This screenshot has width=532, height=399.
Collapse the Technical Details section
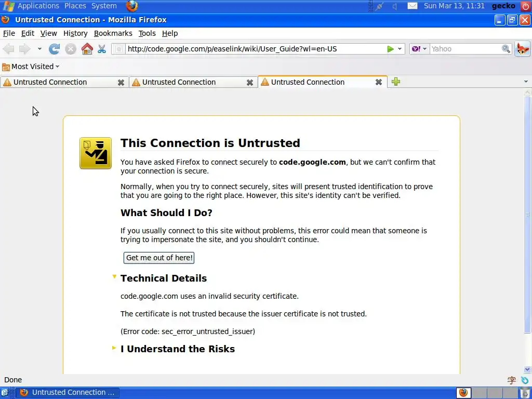(114, 277)
